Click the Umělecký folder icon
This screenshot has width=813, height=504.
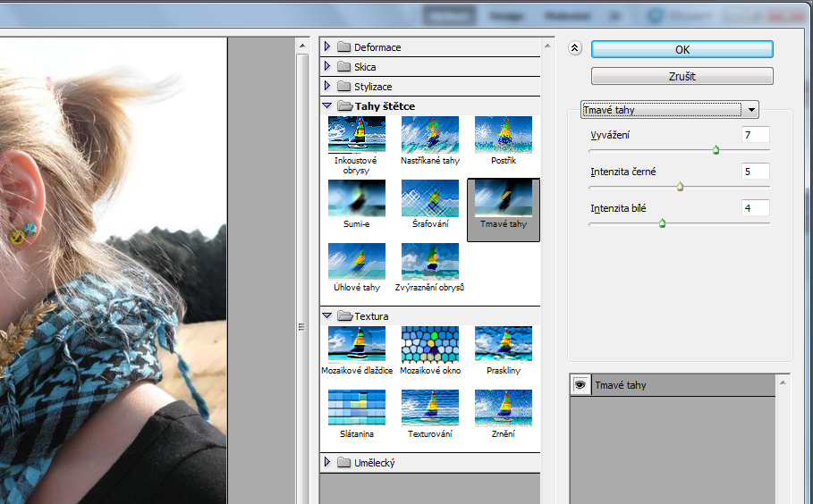click(343, 463)
